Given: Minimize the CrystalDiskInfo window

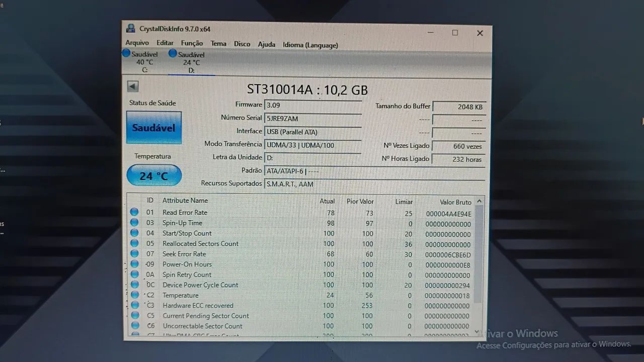Looking at the screenshot, I should tap(431, 32).
